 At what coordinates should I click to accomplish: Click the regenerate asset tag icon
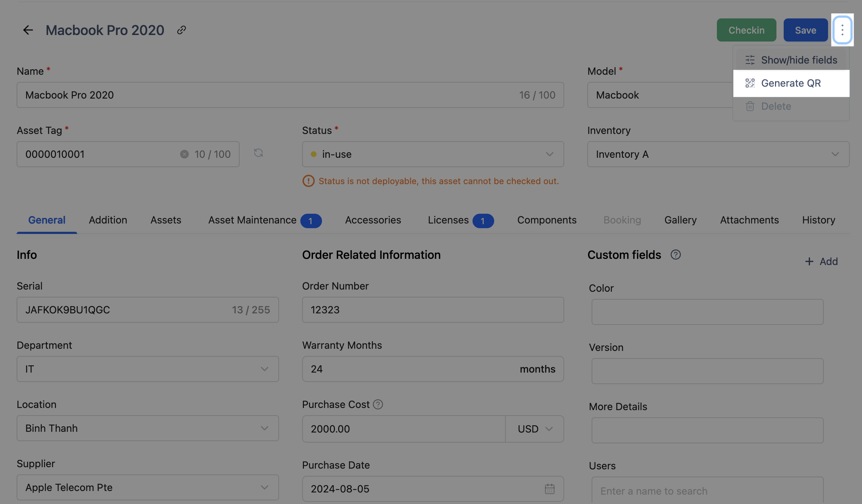pyautogui.click(x=258, y=153)
